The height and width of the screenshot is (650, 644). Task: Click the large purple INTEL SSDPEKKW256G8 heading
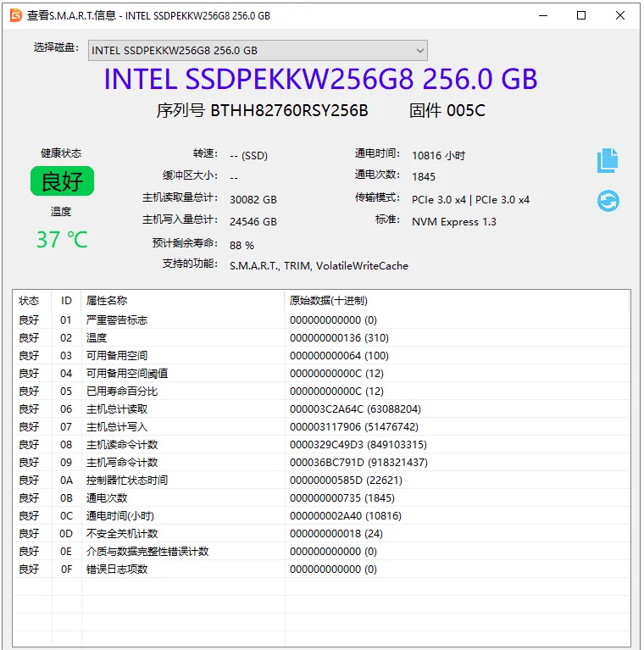[321, 79]
